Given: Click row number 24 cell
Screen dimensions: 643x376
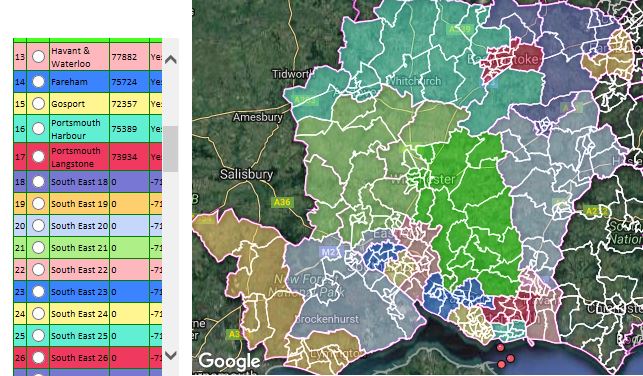Looking at the screenshot, I should pos(20,314).
